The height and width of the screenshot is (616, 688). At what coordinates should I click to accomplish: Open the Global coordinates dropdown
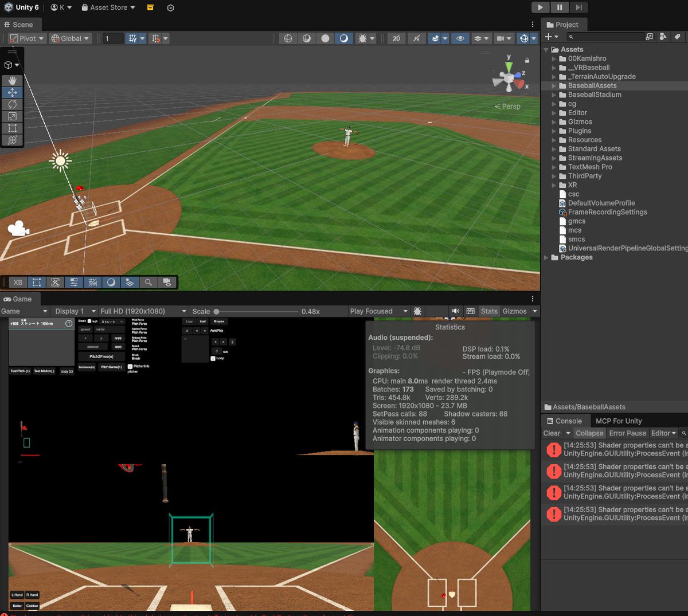pos(71,38)
